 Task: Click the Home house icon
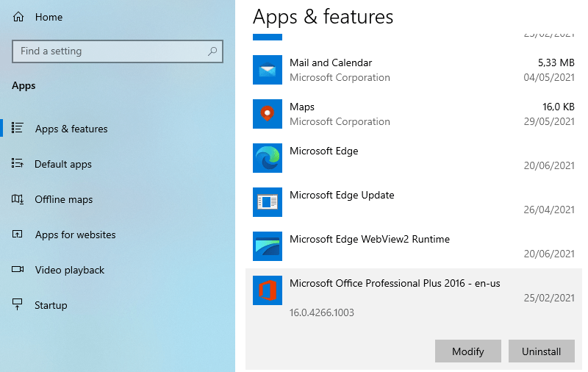point(18,17)
